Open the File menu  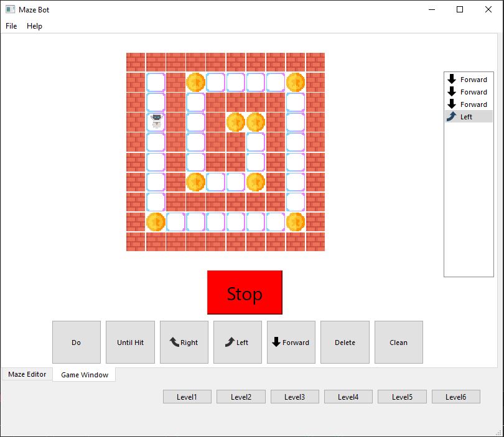coord(11,26)
